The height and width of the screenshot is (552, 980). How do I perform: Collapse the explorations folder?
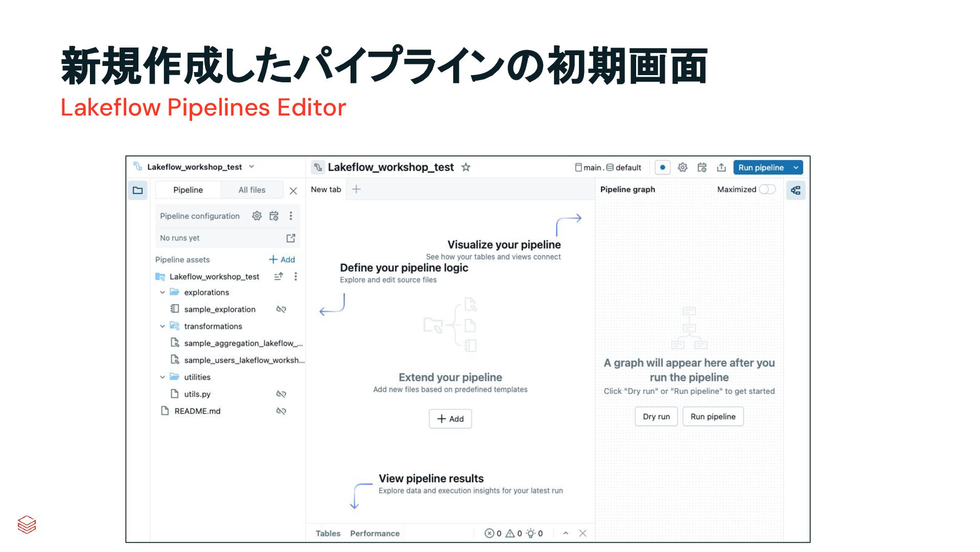tap(162, 292)
